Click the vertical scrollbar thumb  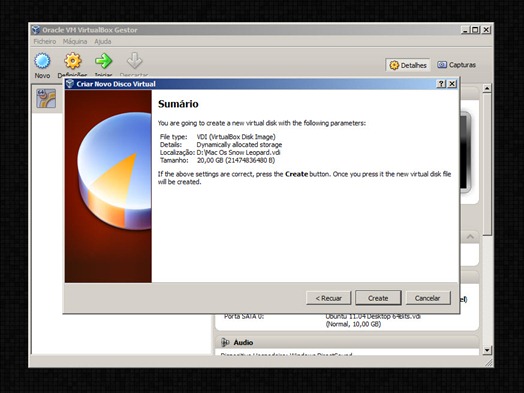click(487, 164)
